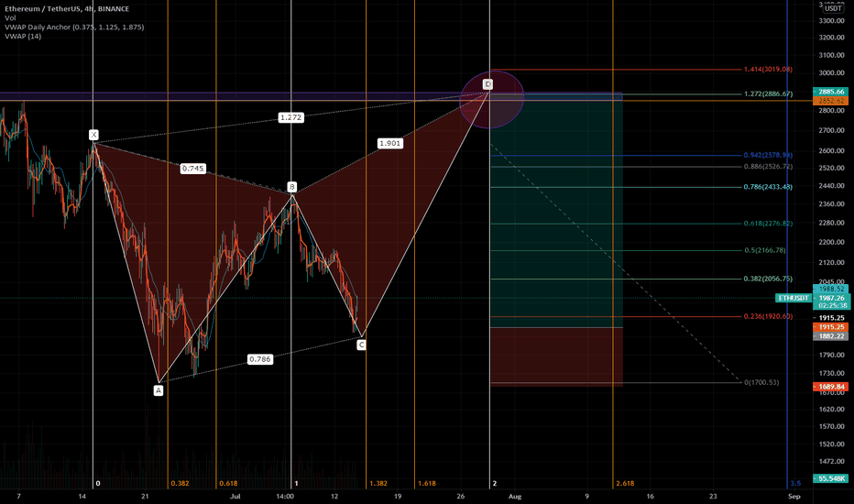The height and width of the screenshot is (504, 854).
Task: Click the D point label inside the circle
Action: click(488, 84)
